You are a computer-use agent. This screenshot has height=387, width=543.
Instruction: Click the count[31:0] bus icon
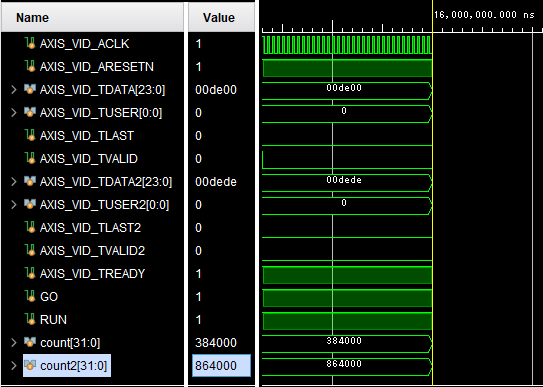30,342
